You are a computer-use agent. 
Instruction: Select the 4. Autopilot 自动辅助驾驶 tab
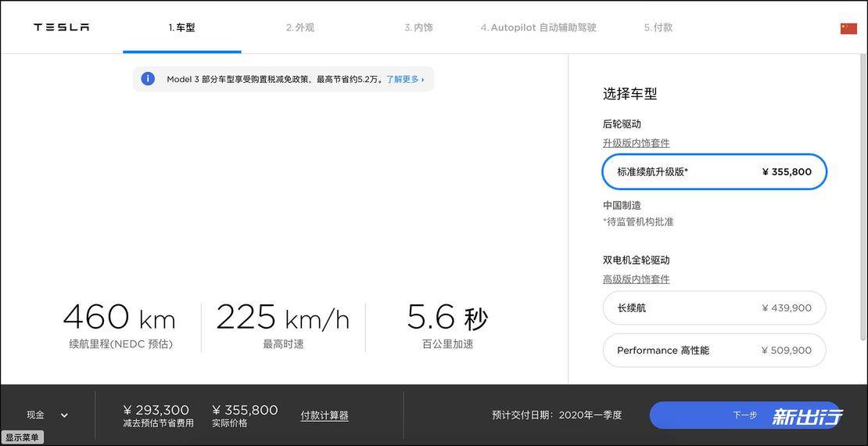(538, 27)
